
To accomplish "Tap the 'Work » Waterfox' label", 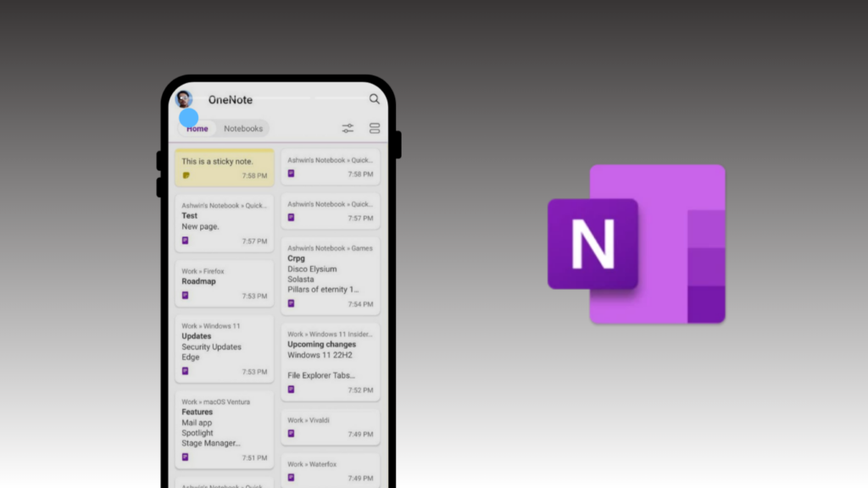I will 312,464.
